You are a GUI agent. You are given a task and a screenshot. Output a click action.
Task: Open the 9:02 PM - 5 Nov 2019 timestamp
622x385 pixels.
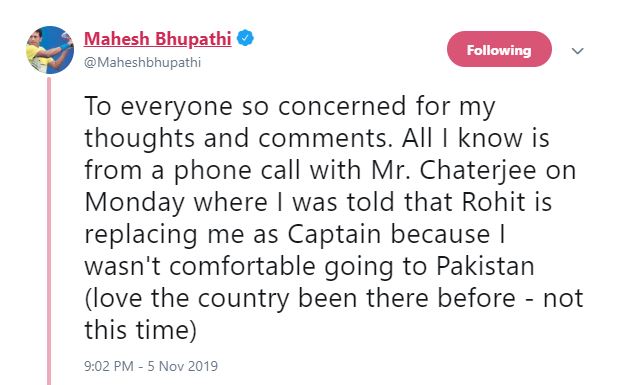click(151, 366)
